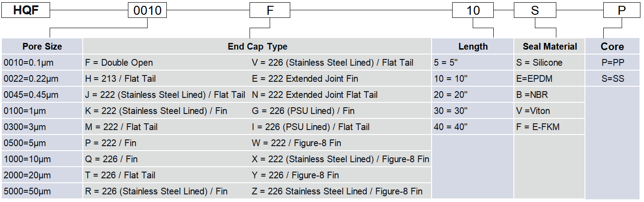Select the Core column header
Screen dimensions: 644x202
tap(612, 46)
